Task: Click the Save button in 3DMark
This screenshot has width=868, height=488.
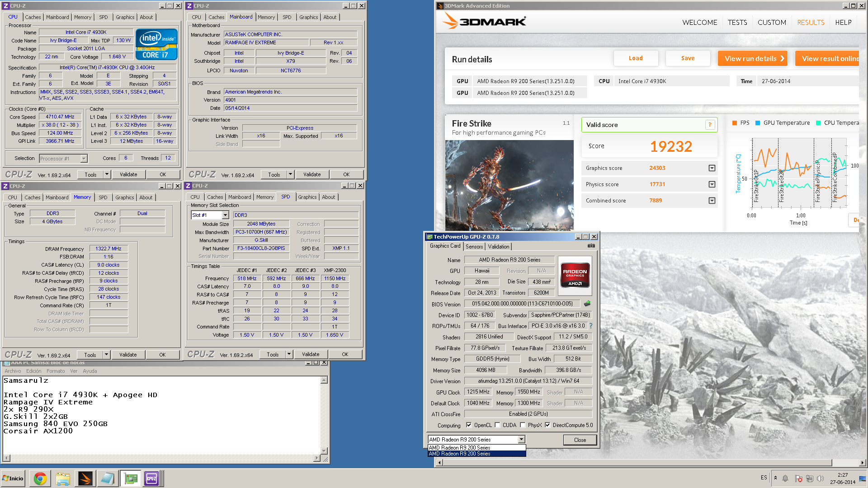Action: tap(688, 58)
